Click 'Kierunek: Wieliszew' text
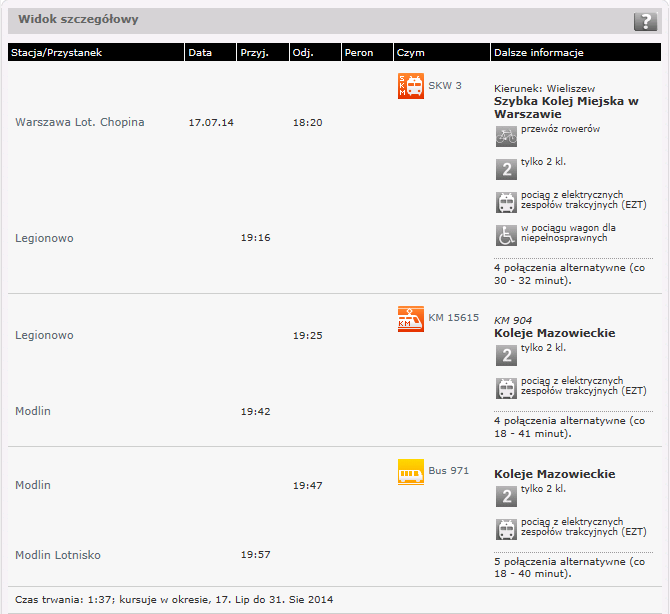The width and height of the screenshot is (670, 614). (x=544, y=88)
